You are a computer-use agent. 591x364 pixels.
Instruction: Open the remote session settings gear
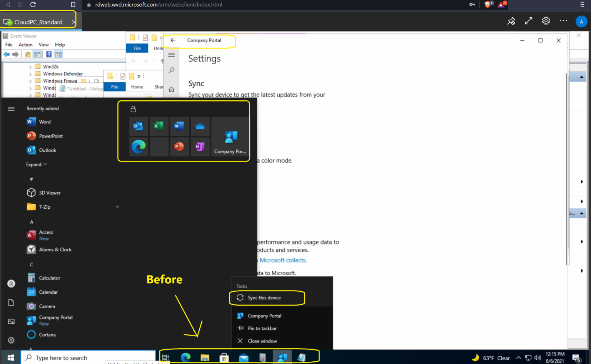546,21
